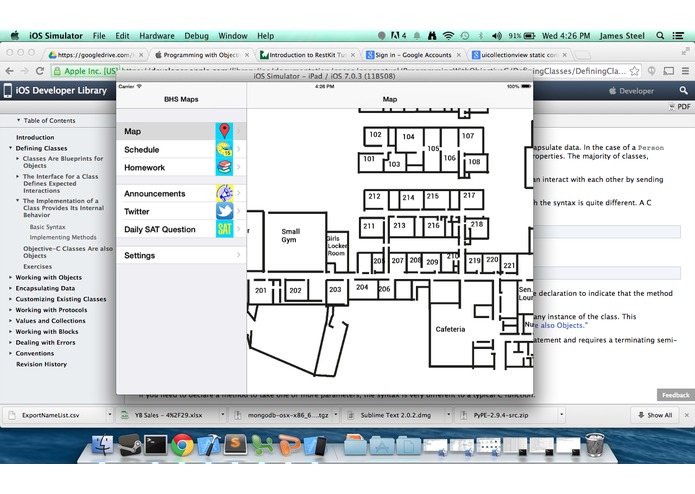Open dropdown arrow for PyPE-2.9.4-src.zip download
The width and height of the screenshot is (695, 494).
click(561, 415)
